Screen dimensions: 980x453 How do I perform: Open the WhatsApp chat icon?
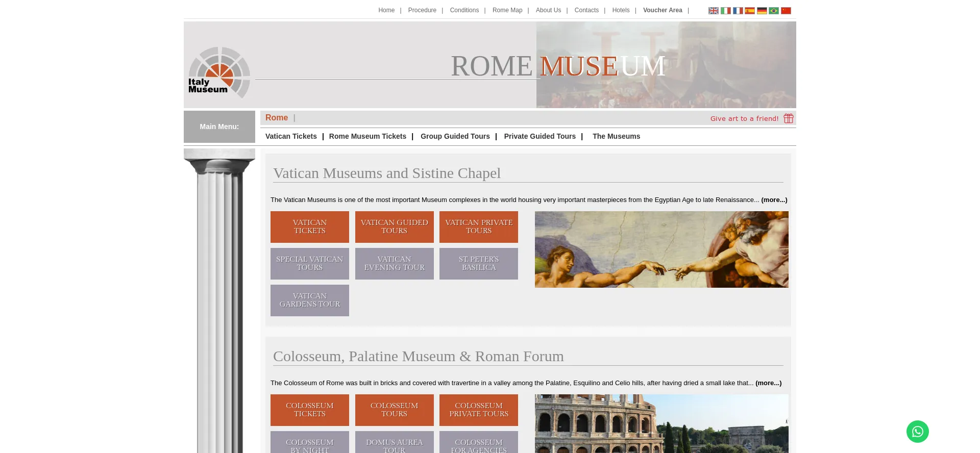click(917, 432)
